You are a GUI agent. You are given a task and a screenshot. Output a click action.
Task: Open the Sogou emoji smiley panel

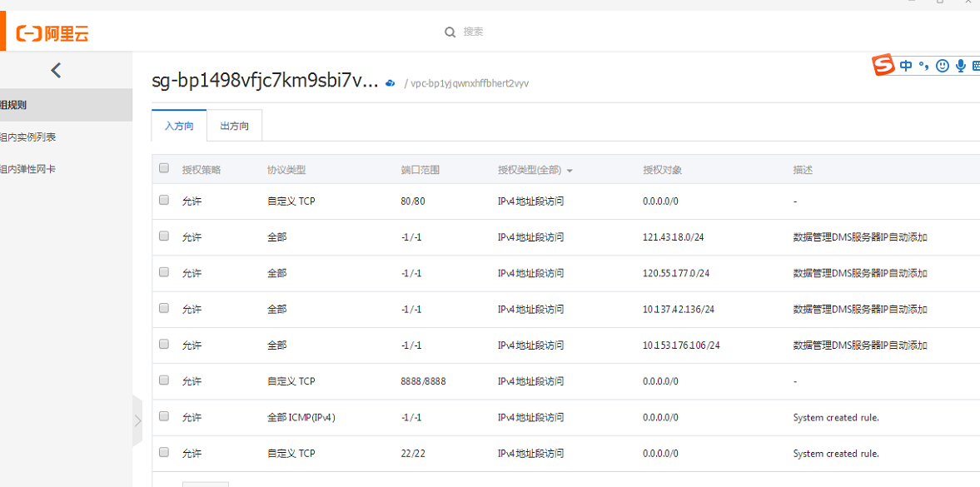[943, 66]
